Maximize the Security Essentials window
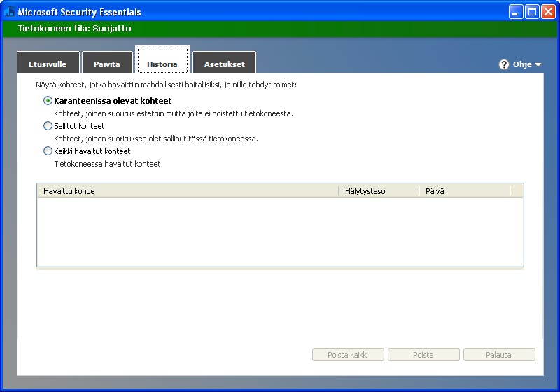The image size is (560, 392). point(532,12)
